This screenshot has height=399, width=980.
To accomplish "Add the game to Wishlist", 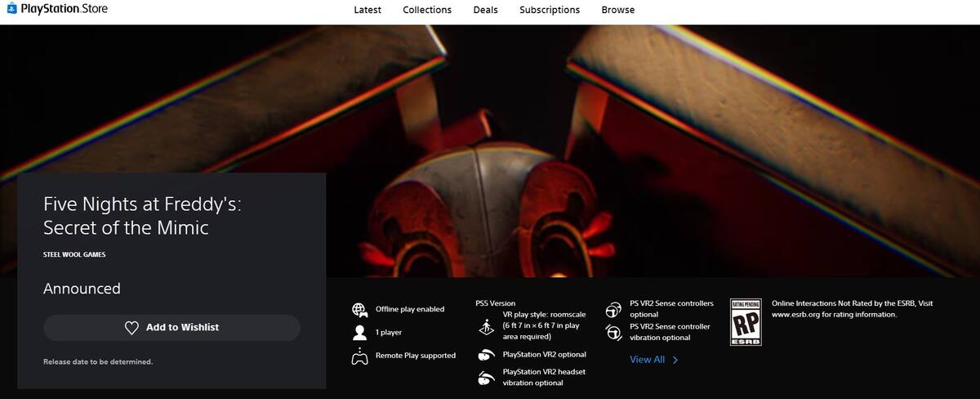I will click(171, 327).
